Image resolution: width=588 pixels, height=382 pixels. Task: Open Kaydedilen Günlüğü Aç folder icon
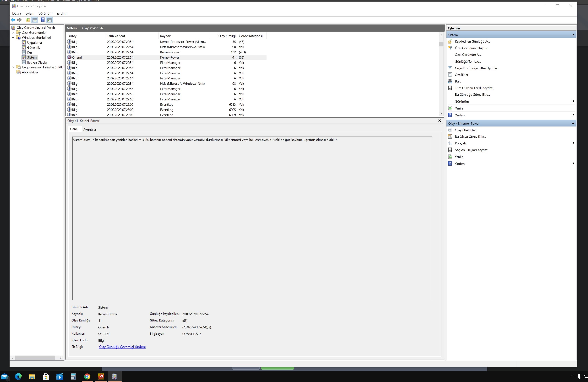point(450,41)
